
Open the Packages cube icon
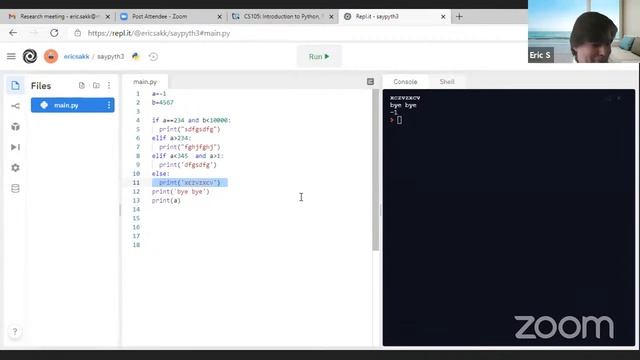[15, 127]
